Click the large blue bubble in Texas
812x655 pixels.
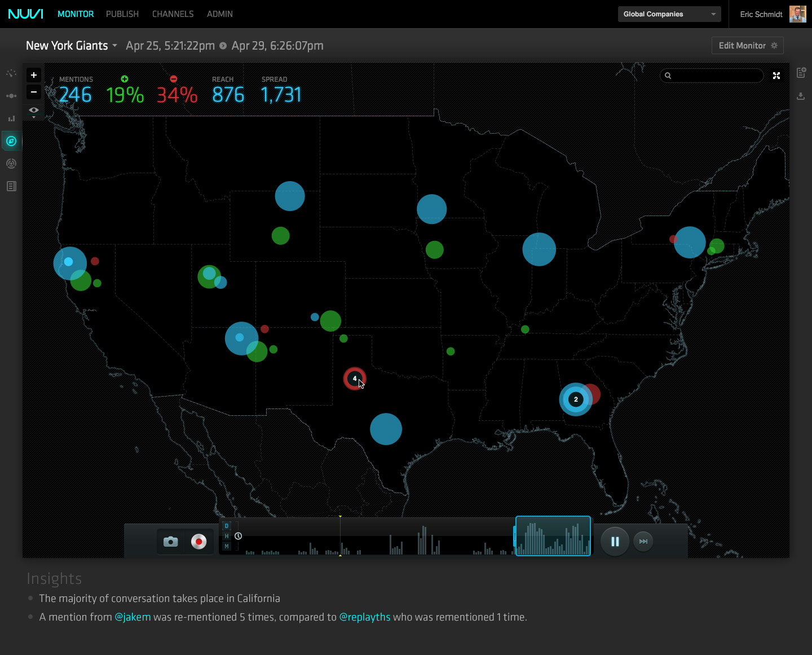point(386,429)
